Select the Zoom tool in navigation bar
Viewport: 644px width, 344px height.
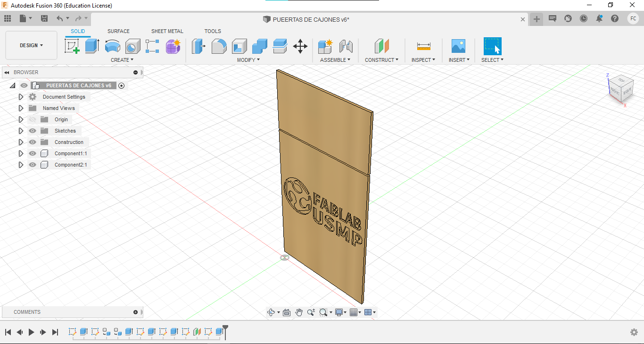point(311,312)
